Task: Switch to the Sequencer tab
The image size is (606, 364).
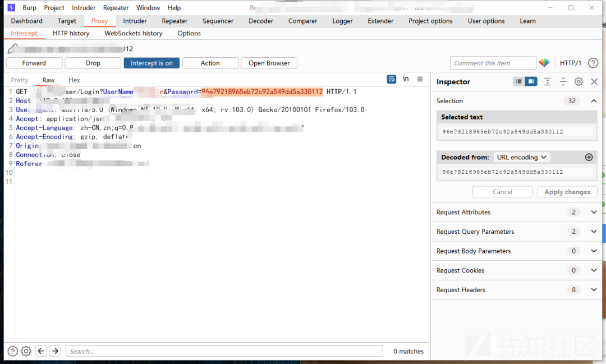Action: 218,21
